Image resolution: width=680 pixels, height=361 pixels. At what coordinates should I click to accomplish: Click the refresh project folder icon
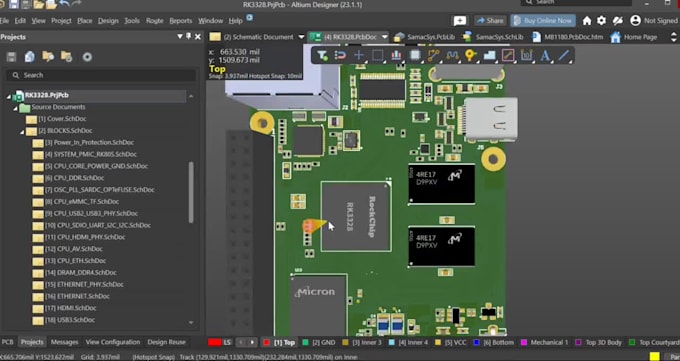pyautogui.click(x=66, y=57)
